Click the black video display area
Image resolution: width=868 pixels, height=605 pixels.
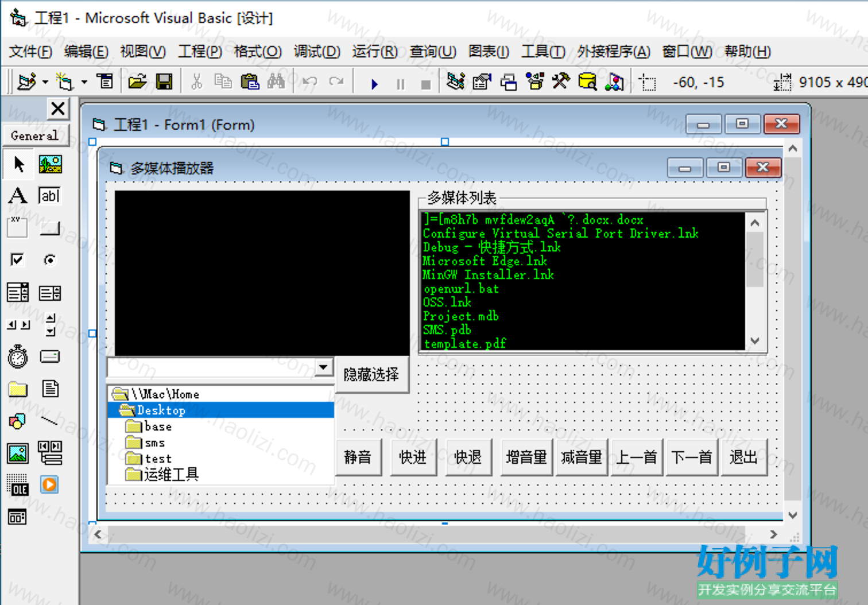[262, 273]
